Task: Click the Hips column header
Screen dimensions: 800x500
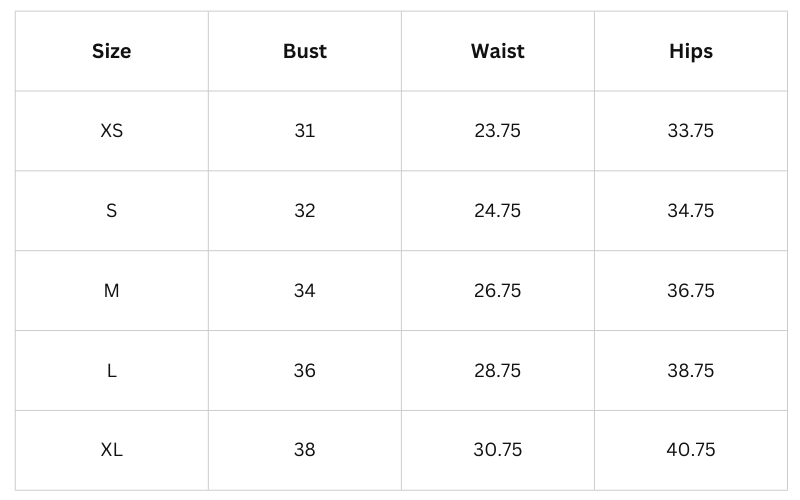Action: pos(691,51)
